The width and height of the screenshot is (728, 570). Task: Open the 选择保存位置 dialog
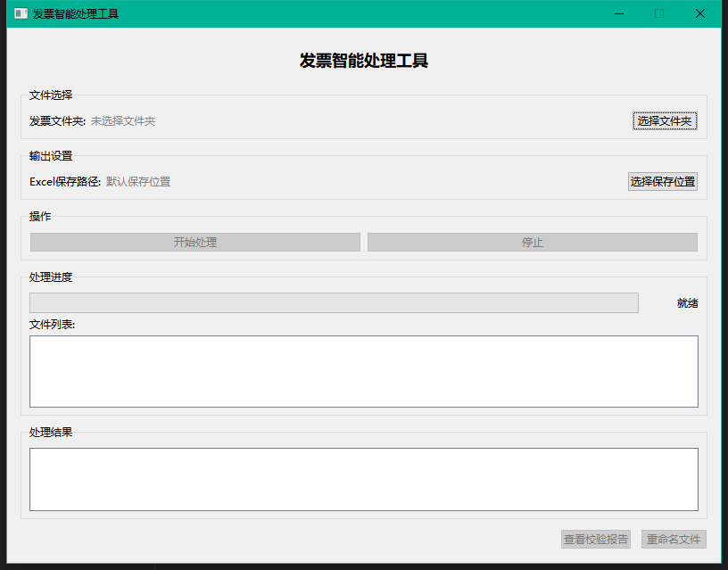(662, 182)
